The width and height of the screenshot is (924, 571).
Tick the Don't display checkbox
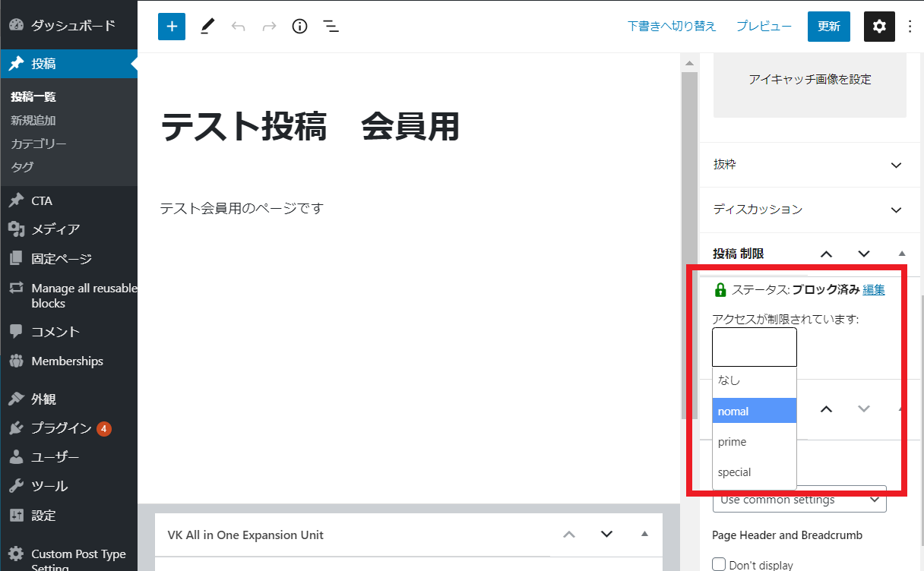click(719, 565)
